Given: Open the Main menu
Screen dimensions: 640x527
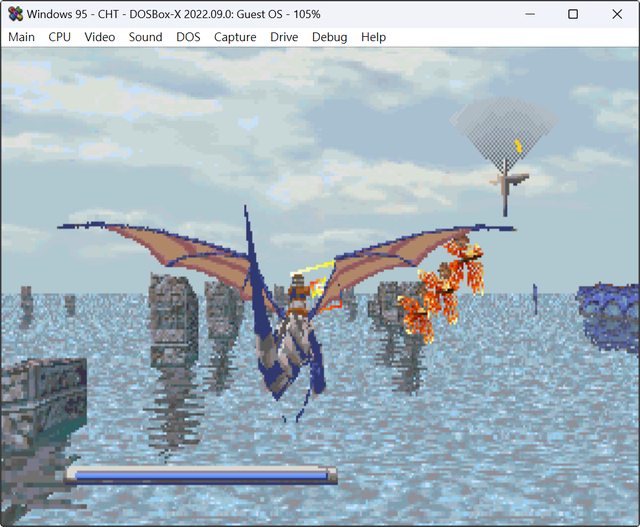Looking at the screenshot, I should pyautogui.click(x=21, y=37).
